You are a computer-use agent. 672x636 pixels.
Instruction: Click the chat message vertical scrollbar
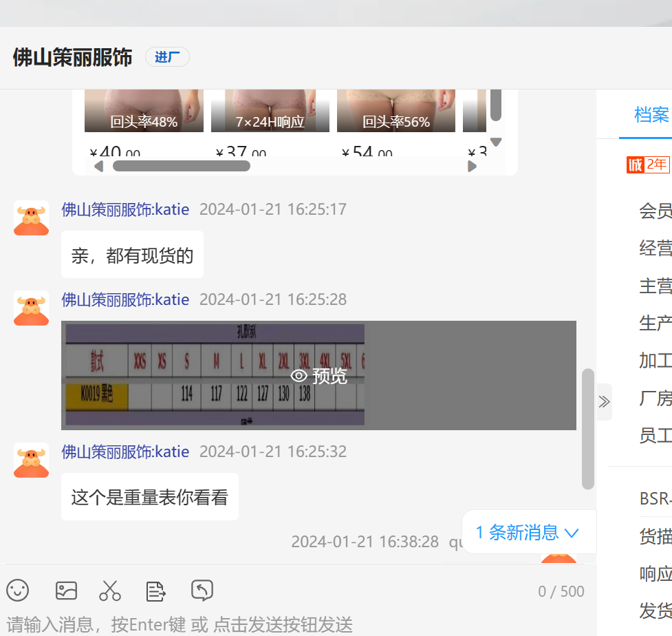point(587,428)
